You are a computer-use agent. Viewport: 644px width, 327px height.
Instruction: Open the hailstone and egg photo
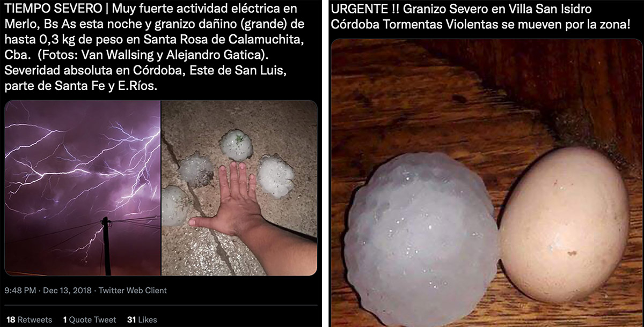(487, 183)
